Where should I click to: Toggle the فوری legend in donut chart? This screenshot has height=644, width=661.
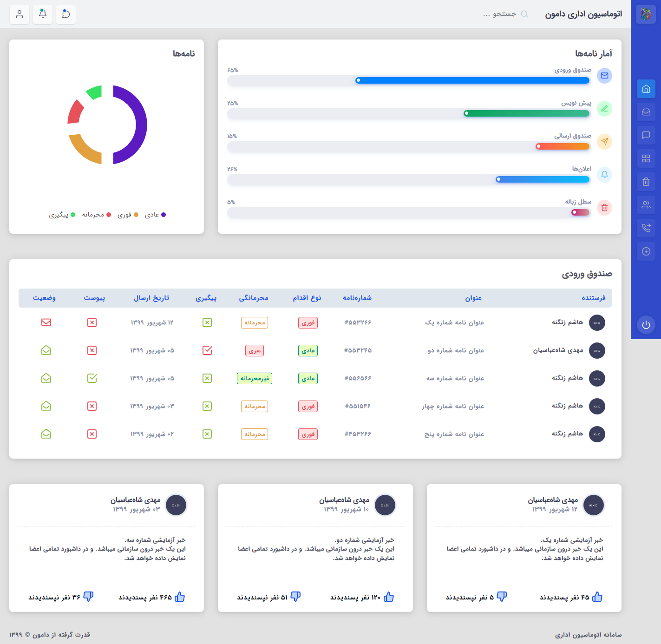pos(128,215)
